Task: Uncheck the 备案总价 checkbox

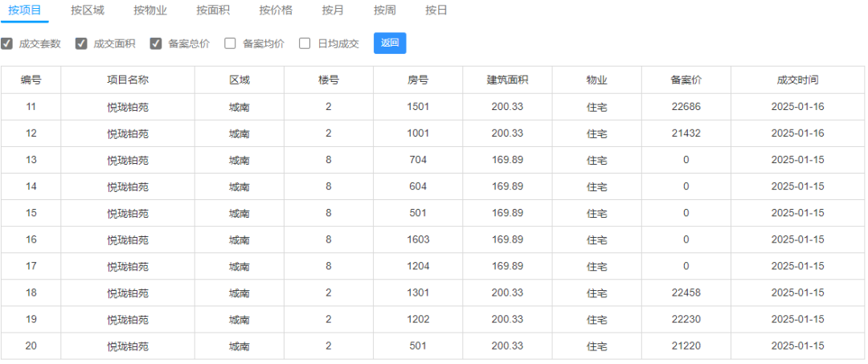Action: point(156,43)
